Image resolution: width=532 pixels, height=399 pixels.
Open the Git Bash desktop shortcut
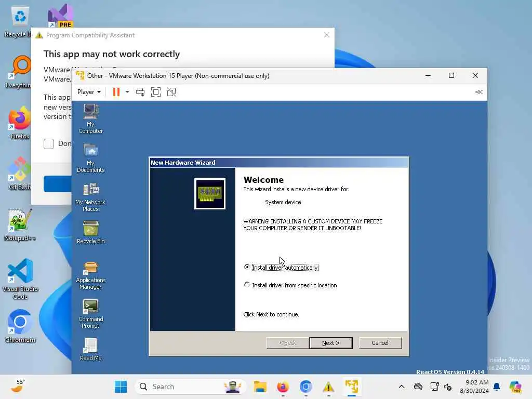point(19,174)
